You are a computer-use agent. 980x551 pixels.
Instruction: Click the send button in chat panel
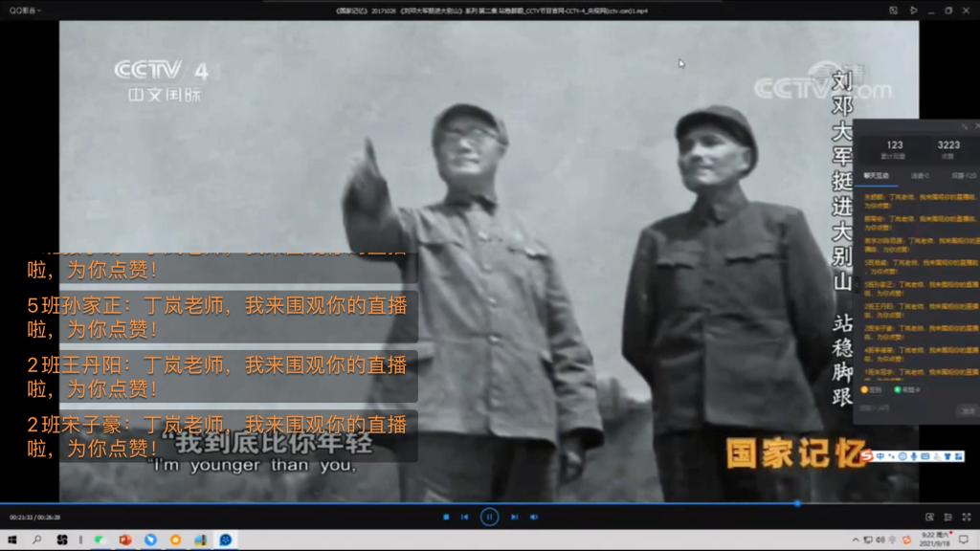(x=968, y=410)
